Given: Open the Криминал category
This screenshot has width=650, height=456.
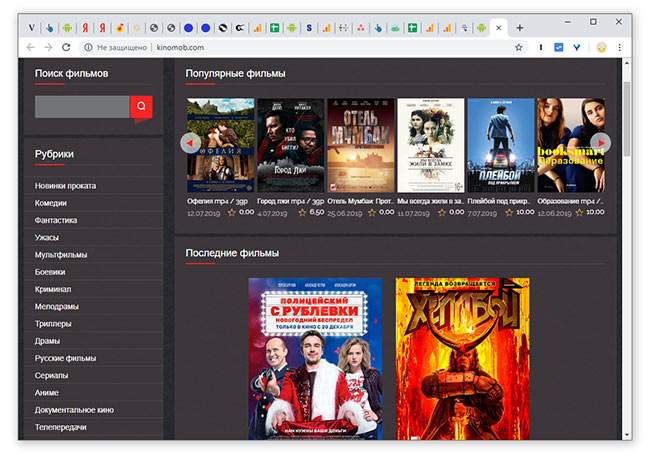Looking at the screenshot, I should (53, 289).
